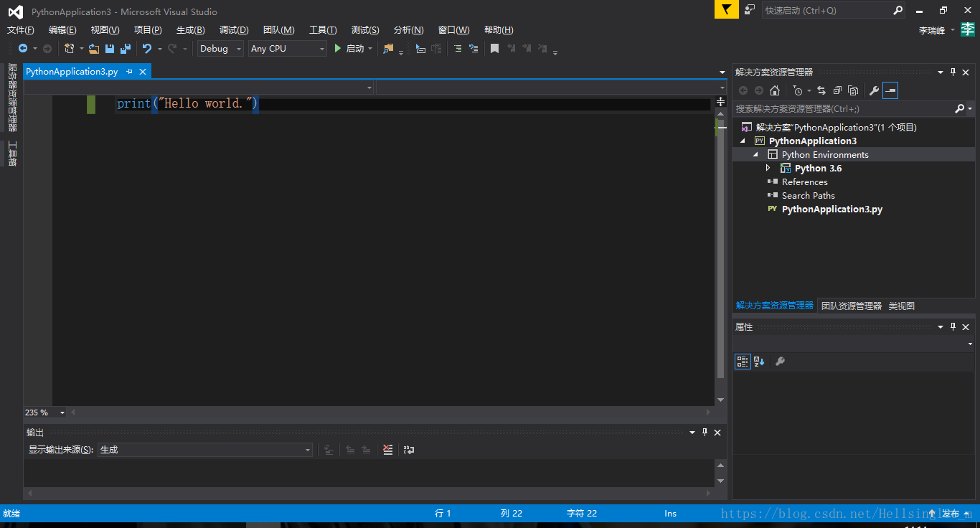Image resolution: width=980 pixels, height=528 pixels.
Task: Open the New Project dropdown arrow
Action: tap(81, 49)
